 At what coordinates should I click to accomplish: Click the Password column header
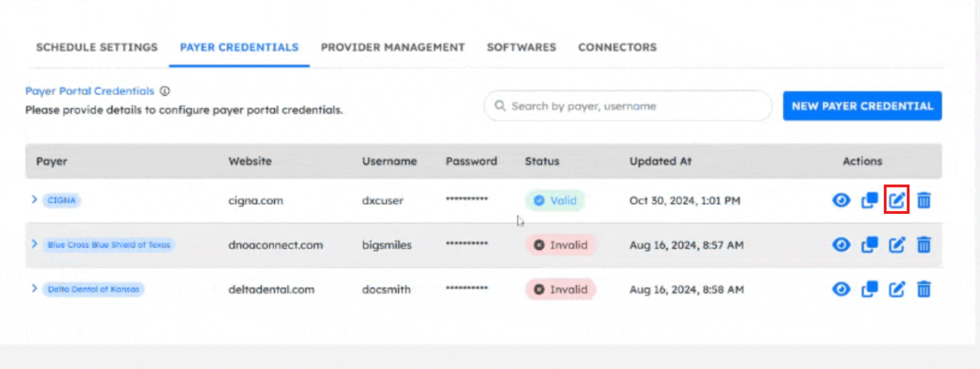tap(471, 161)
